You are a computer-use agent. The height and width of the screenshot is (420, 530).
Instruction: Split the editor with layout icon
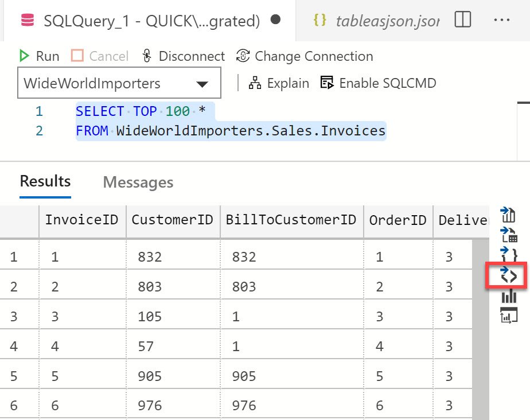(462, 20)
